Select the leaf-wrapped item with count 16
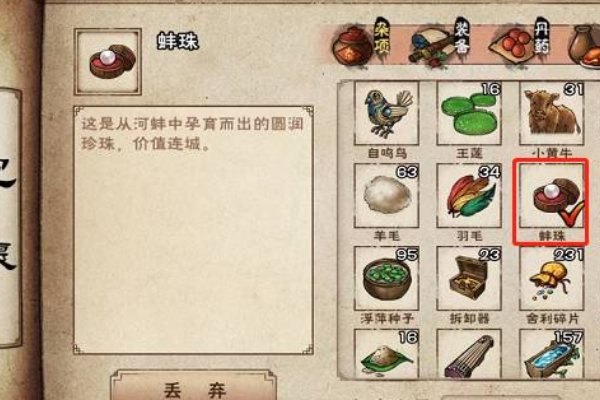The height and width of the screenshot is (400, 600). pyautogui.click(x=386, y=354)
